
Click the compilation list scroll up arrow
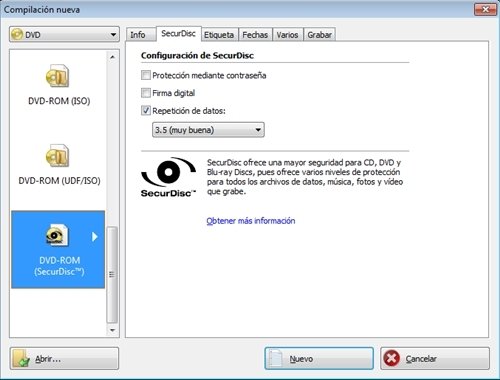point(112,57)
